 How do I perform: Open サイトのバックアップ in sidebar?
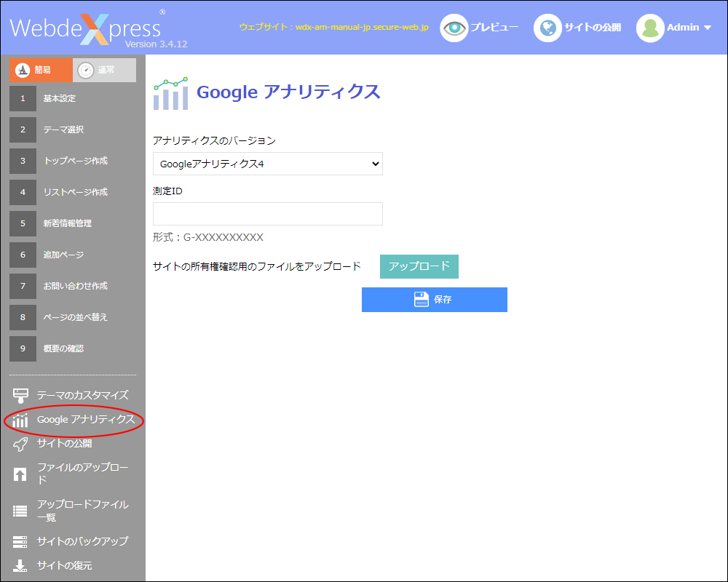pyautogui.click(x=83, y=541)
